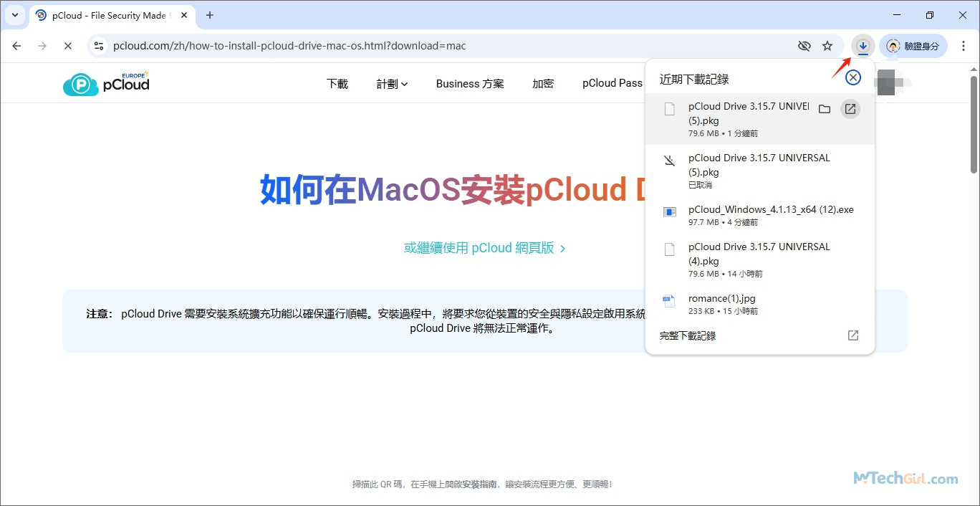Open full download history external icon
Screen dimensions: 980x506
(x=853, y=335)
